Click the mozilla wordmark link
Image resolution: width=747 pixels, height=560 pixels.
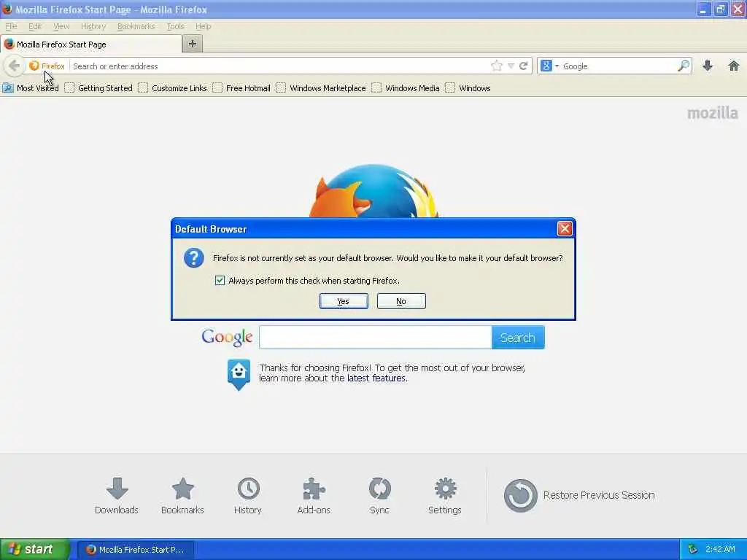712,113
